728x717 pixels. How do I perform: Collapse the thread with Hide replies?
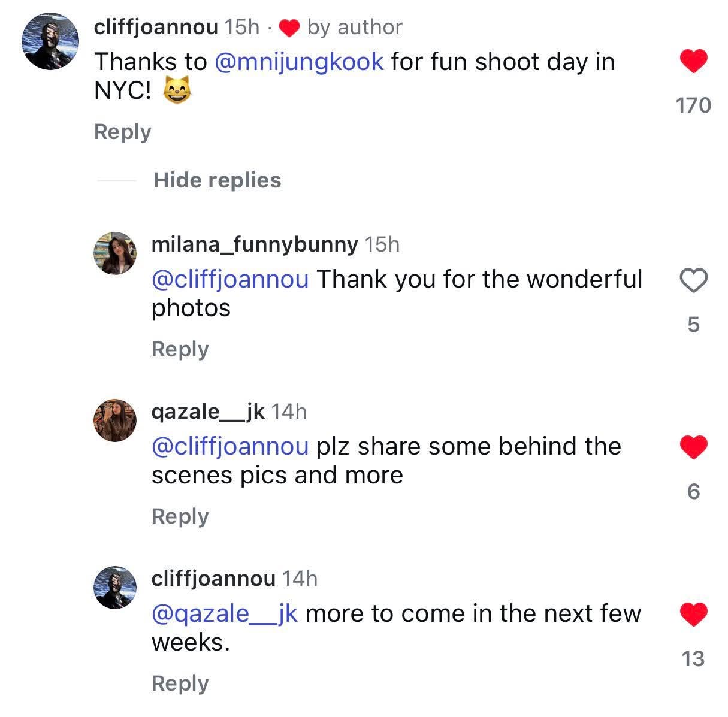pos(217,180)
